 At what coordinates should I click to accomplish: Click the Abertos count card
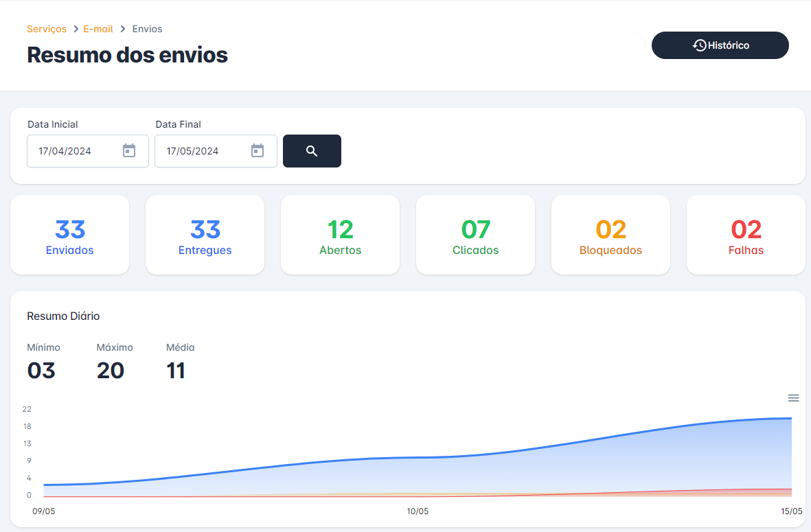click(340, 235)
